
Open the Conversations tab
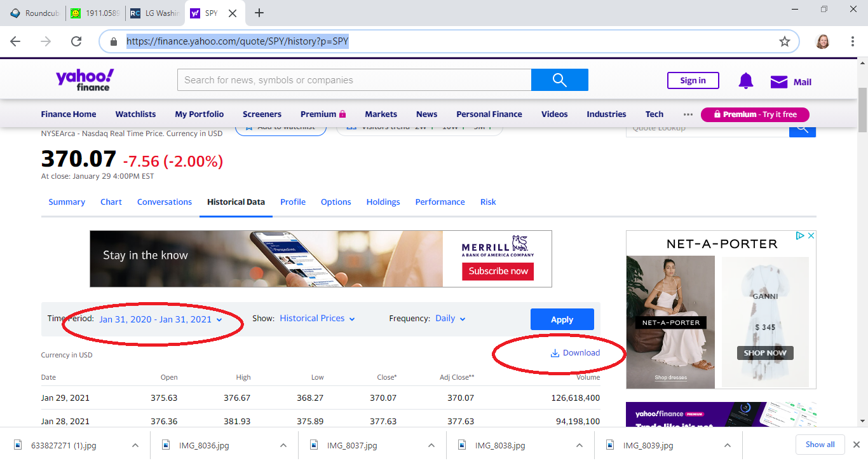tap(165, 202)
